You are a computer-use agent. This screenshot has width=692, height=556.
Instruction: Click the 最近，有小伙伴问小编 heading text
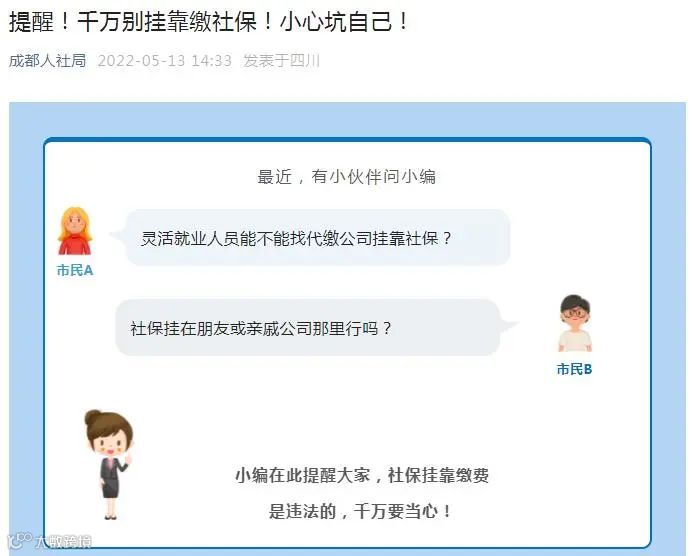346,177
